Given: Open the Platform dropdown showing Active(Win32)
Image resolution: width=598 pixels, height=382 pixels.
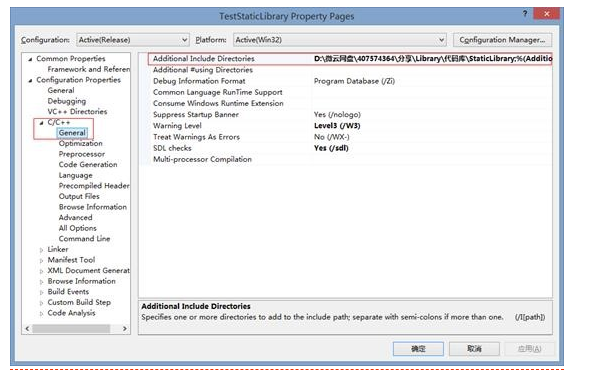Looking at the screenshot, I should point(340,40).
